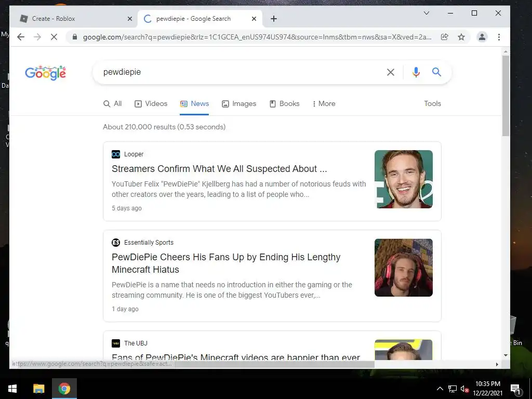Switch to the Books tab
This screenshot has height=399, width=532.
point(284,104)
